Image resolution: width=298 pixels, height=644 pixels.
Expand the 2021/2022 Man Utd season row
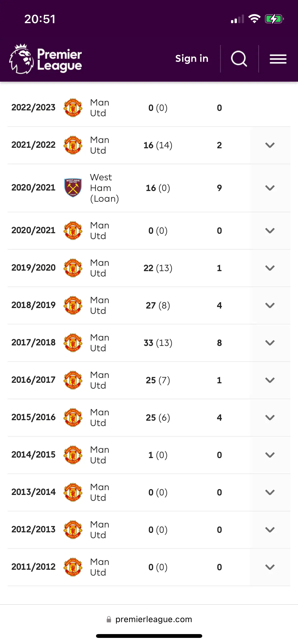[x=270, y=145]
